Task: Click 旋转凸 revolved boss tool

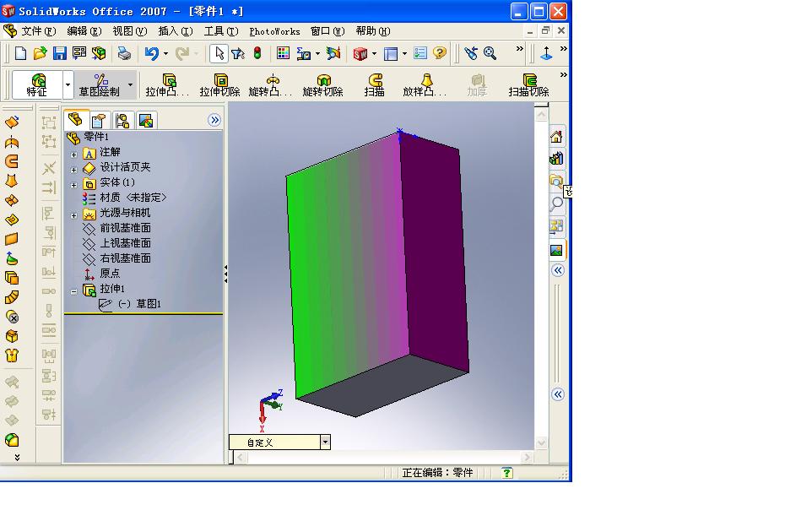Action: 270,85
